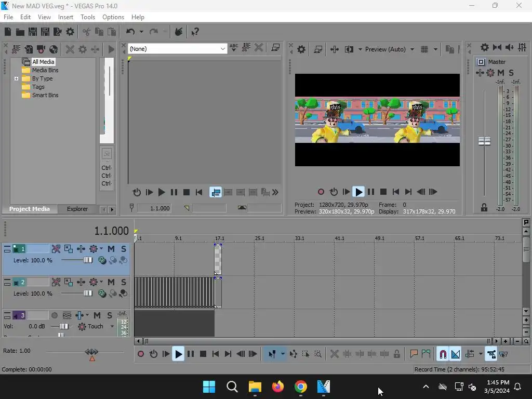Go to Start in Video Preview
The image size is (532, 399).
pyautogui.click(x=395, y=192)
